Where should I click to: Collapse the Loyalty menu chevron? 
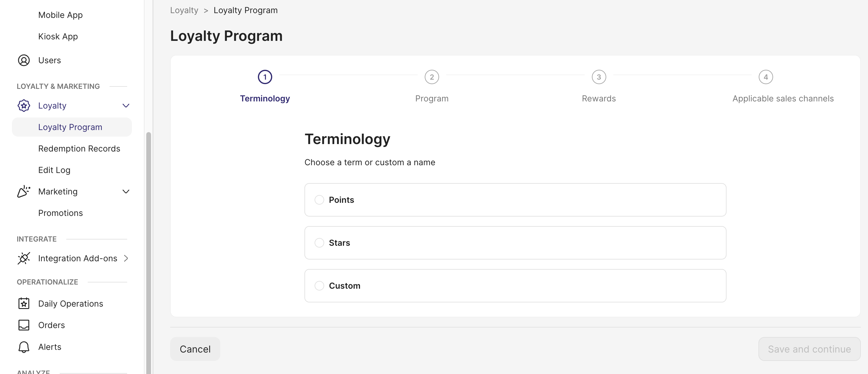pos(126,106)
